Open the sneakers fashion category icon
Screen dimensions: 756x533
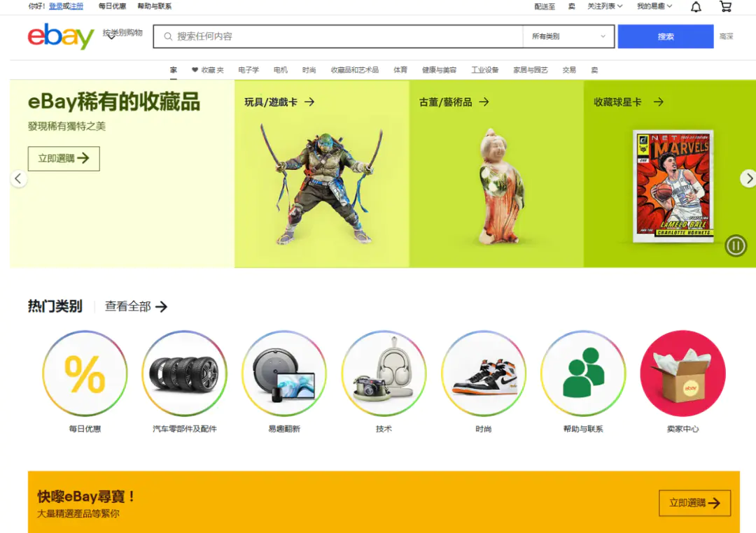tap(483, 374)
